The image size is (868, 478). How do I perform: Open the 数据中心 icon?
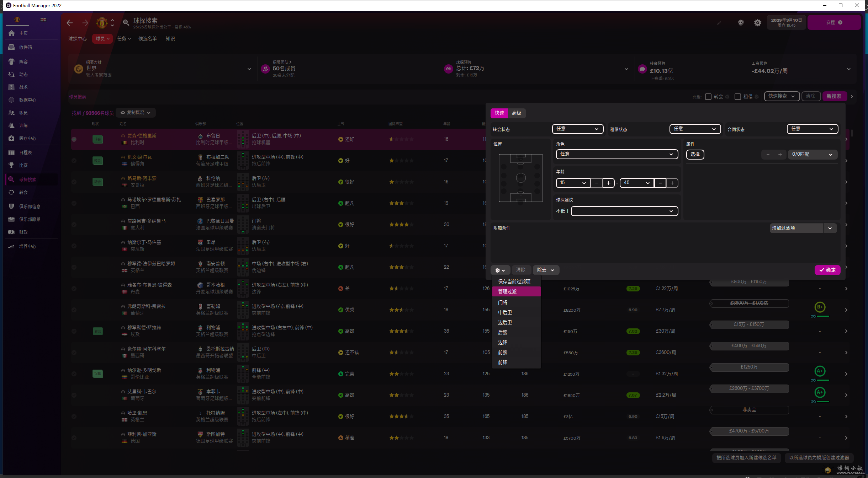click(x=11, y=100)
